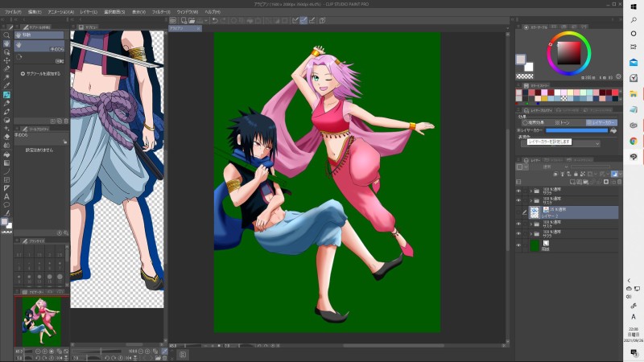This screenshot has width=644, height=362.
Task: Select the Move layer tool
Action: pos(6,61)
